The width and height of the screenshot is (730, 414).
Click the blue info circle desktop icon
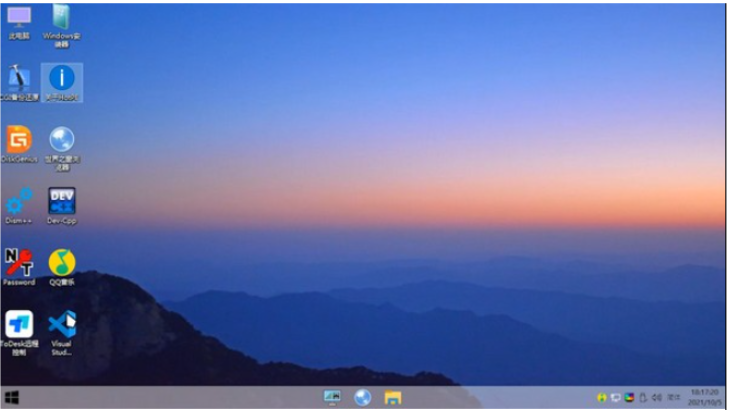(62, 83)
